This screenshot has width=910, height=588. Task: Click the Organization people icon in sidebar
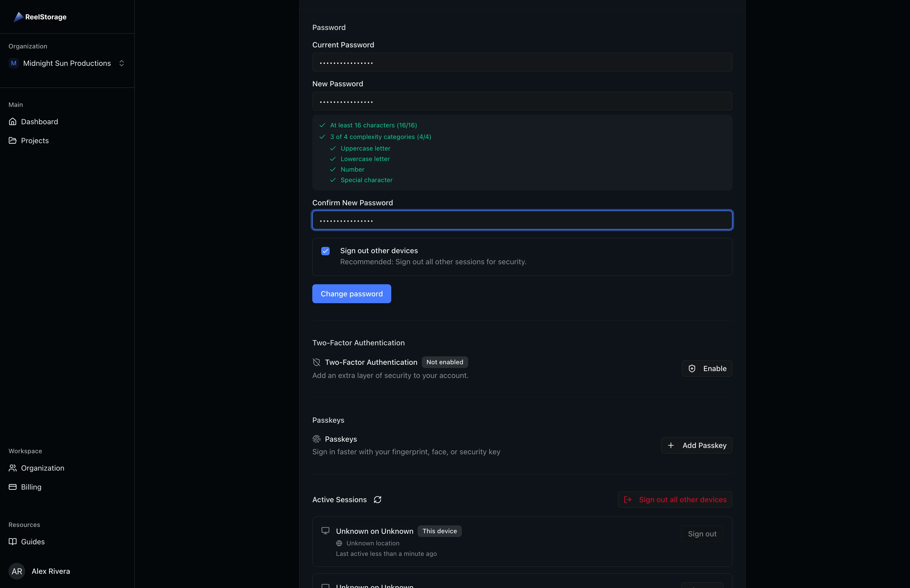tap(13, 468)
